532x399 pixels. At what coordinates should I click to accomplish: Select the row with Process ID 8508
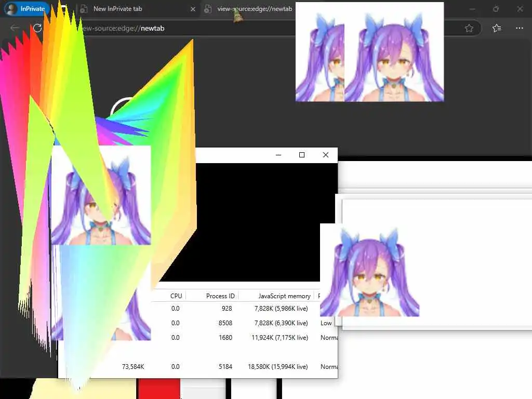pos(244,323)
